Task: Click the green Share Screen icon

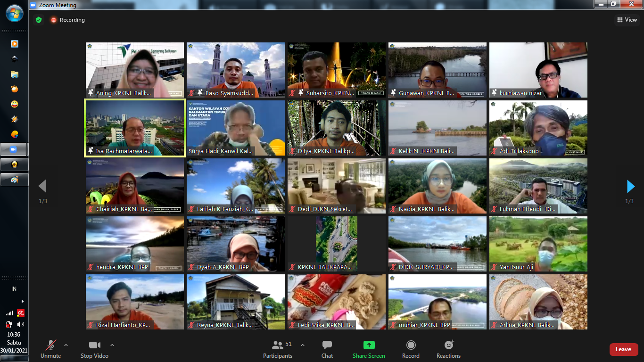Action: pos(369,346)
